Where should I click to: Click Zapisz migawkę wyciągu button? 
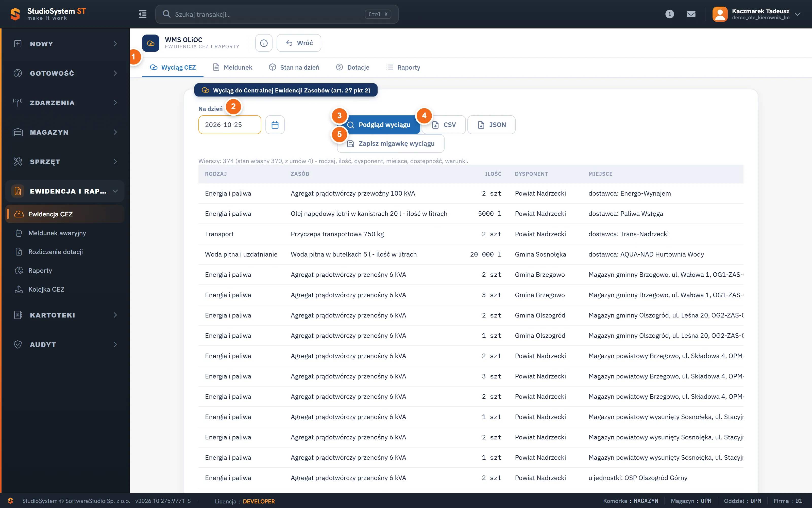tap(391, 144)
